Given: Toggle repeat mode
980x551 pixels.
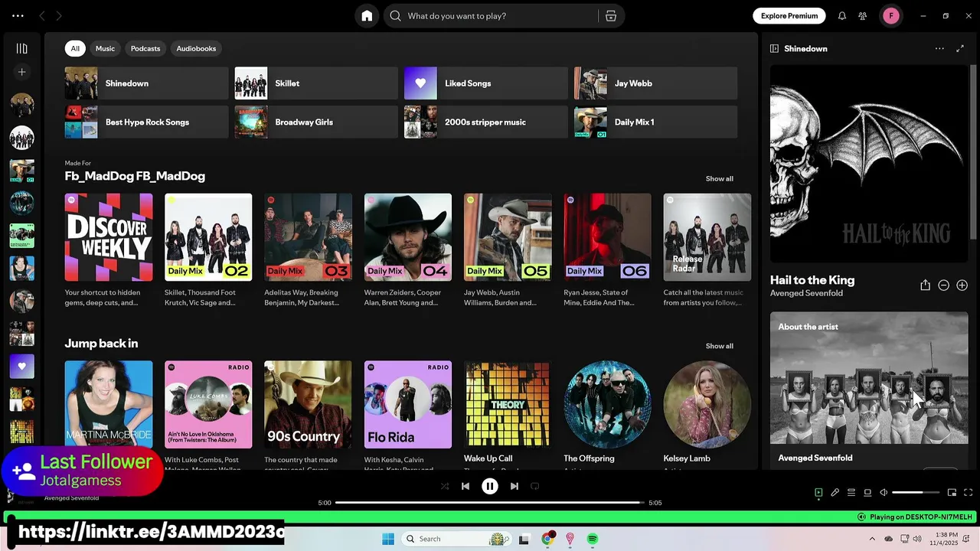Looking at the screenshot, I should (535, 486).
